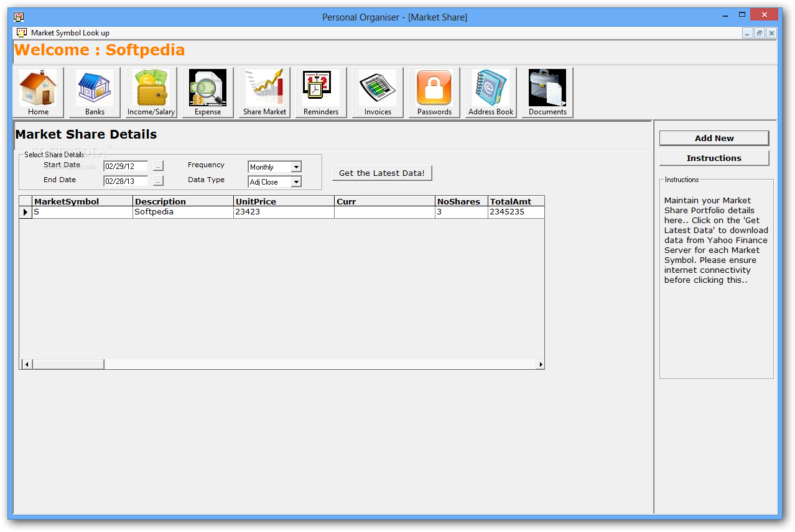This screenshot has width=795, height=532.
Task: Click the UnitPrice cell '23423'
Action: pos(284,213)
